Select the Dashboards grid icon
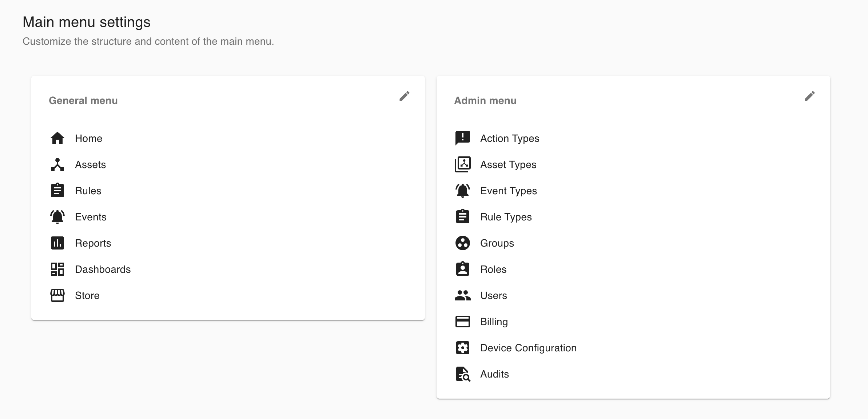This screenshot has height=419, width=868. tap(57, 269)
